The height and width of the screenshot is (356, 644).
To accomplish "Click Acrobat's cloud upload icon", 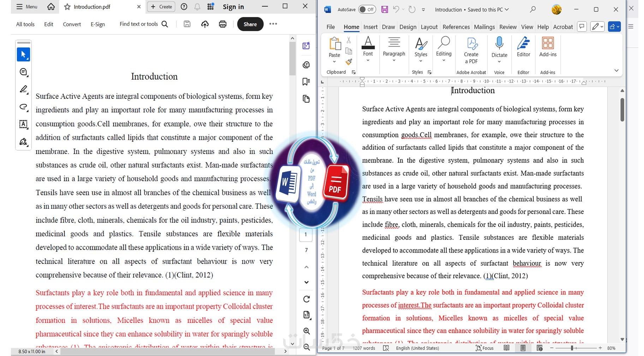I will tap(205, 24).
